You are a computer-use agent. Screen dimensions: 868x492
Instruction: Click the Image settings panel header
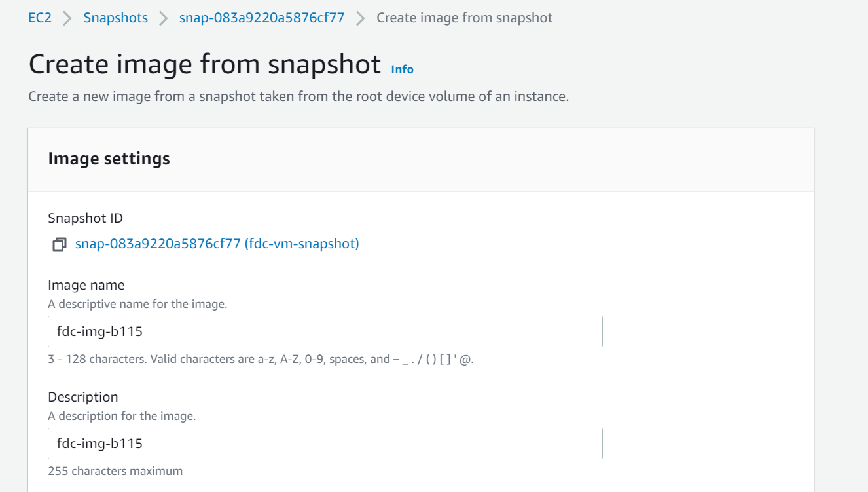click(109, 159)
